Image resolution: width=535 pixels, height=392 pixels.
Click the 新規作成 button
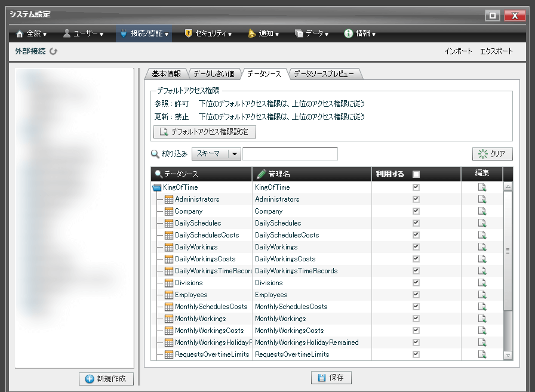tap(106, 379)
